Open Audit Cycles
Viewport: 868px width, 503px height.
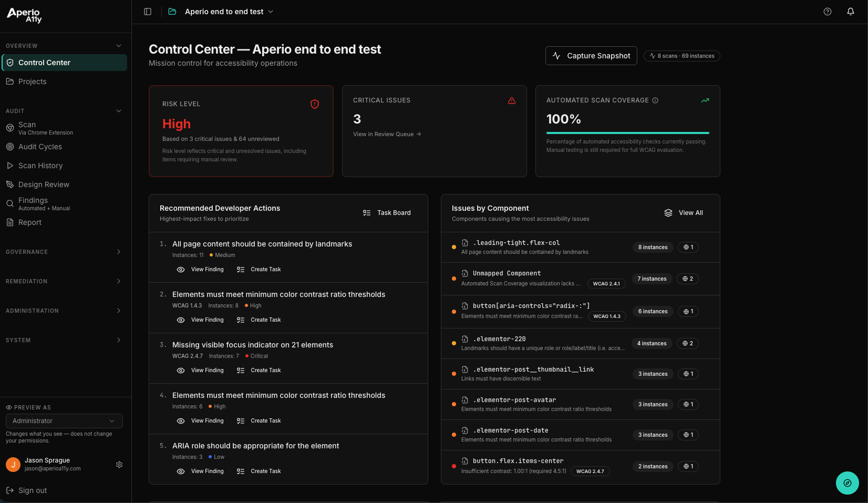pyautogui.click(x=64, y=147)
